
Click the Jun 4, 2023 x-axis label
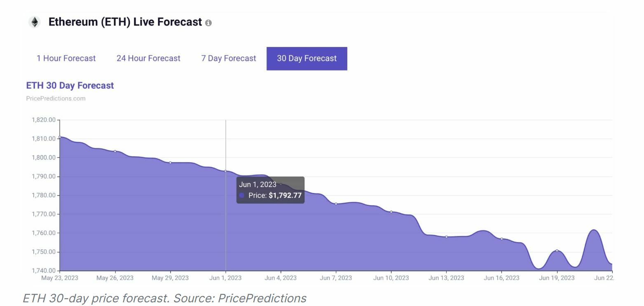coord(281,278)
